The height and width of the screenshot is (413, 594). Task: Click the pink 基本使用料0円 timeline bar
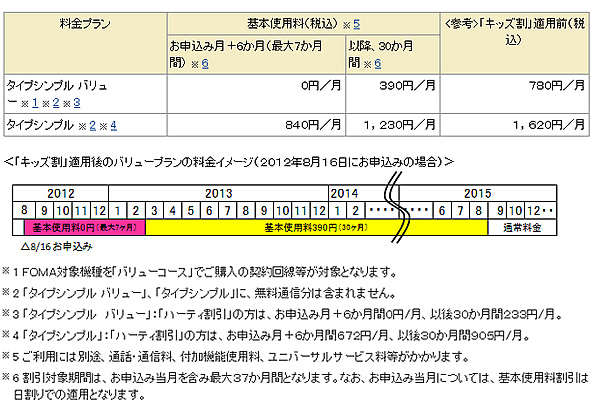point(85,228)
